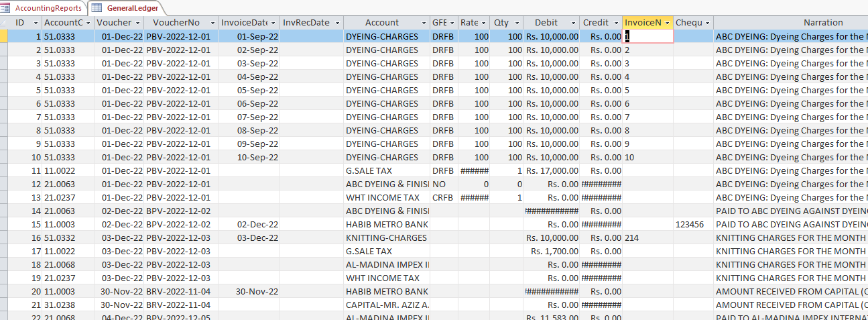Expand the InvRecDate column dropdown
This screenshot has height=320, width=868.
337,23
